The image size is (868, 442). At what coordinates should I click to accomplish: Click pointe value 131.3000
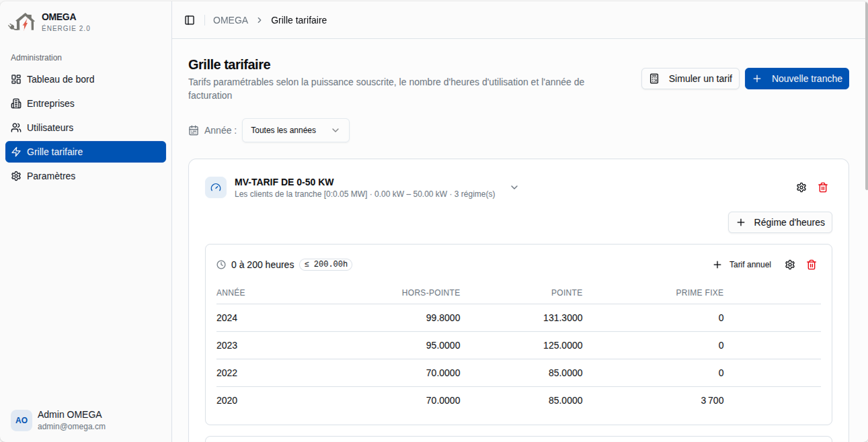[563, 318]
